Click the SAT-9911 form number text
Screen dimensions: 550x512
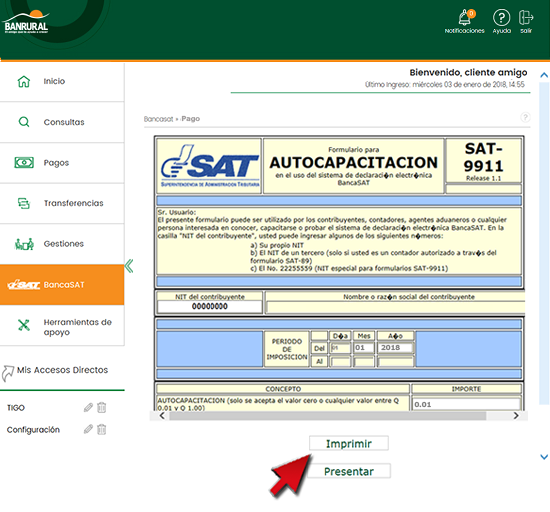(x=483, y=157)
